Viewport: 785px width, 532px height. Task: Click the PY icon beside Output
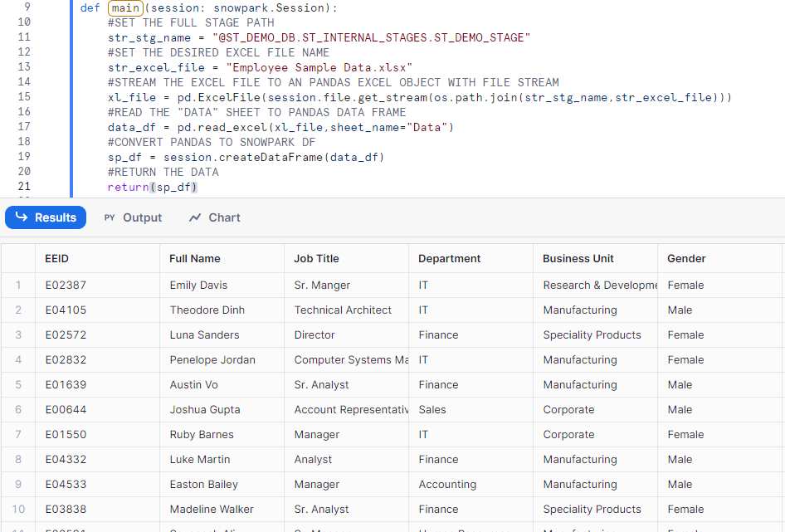coord(110,217)
